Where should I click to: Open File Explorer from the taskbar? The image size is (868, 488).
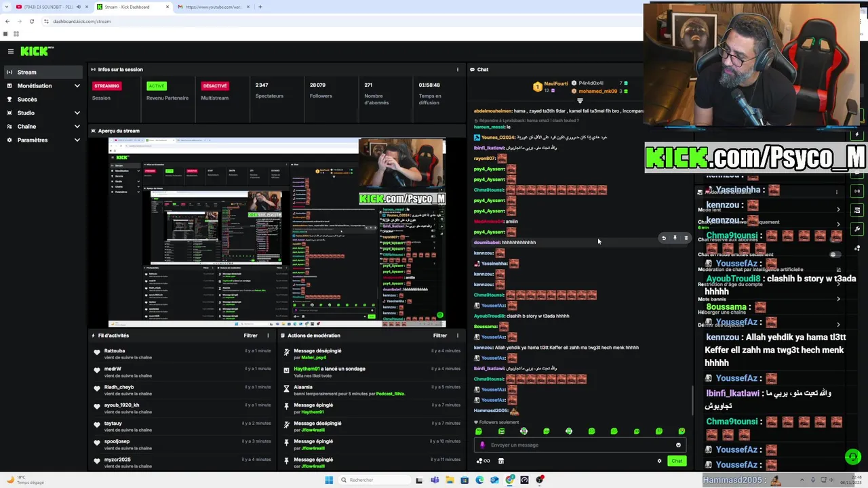[450, 480]
